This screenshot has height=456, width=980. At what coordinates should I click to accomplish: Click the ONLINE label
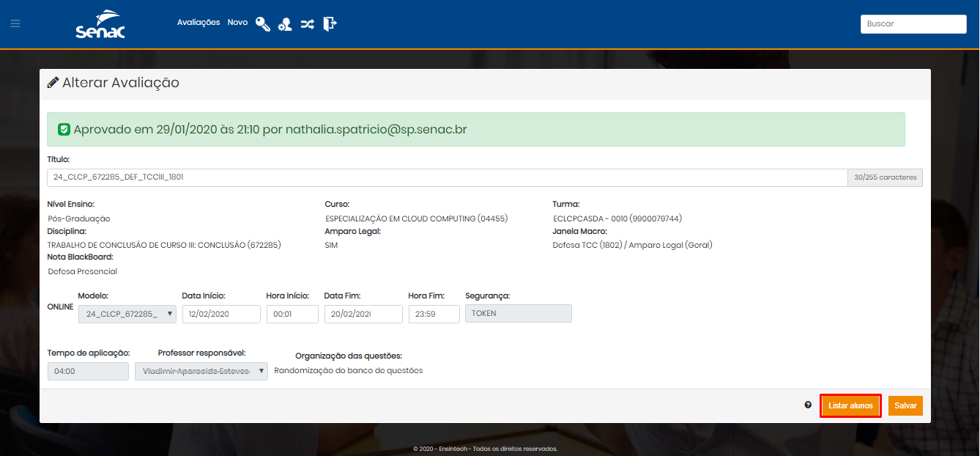click(x=60, y=307)
